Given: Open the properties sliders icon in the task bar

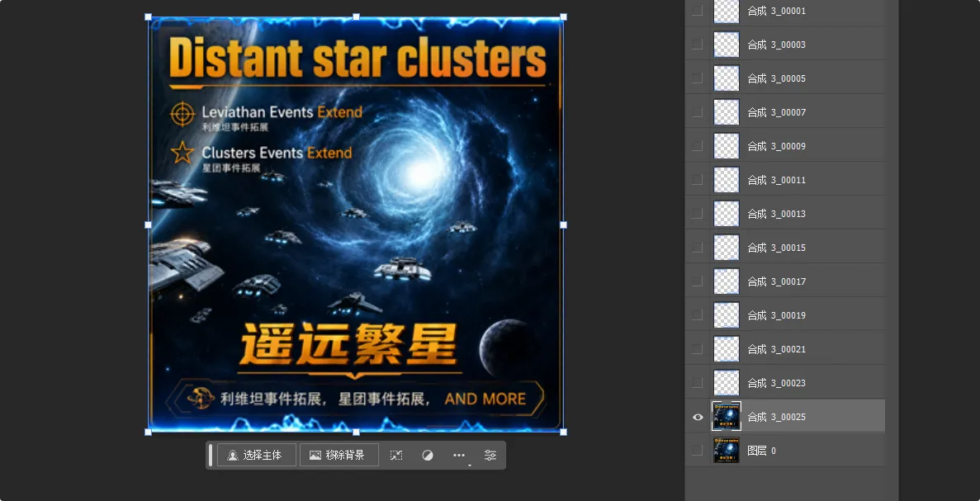Looking at the screenshot, I should pyautogui.click(x=490, y=456).
